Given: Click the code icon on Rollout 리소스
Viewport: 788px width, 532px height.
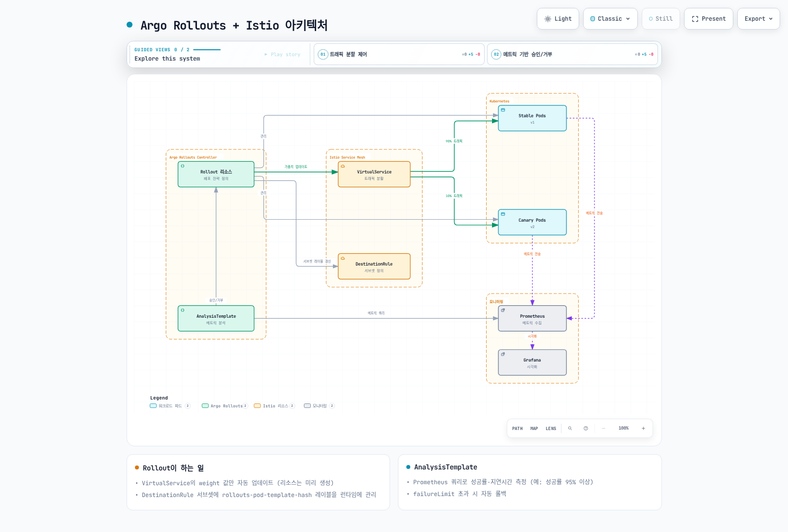Looking at the screenshot, I should tap(183, 166).
